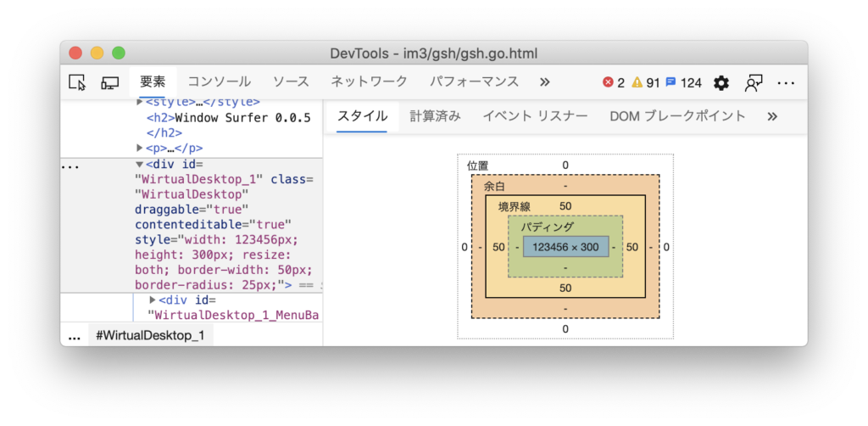Open DevTools settings gear
This screenshot has height=426, width=868.
[721, 82]
